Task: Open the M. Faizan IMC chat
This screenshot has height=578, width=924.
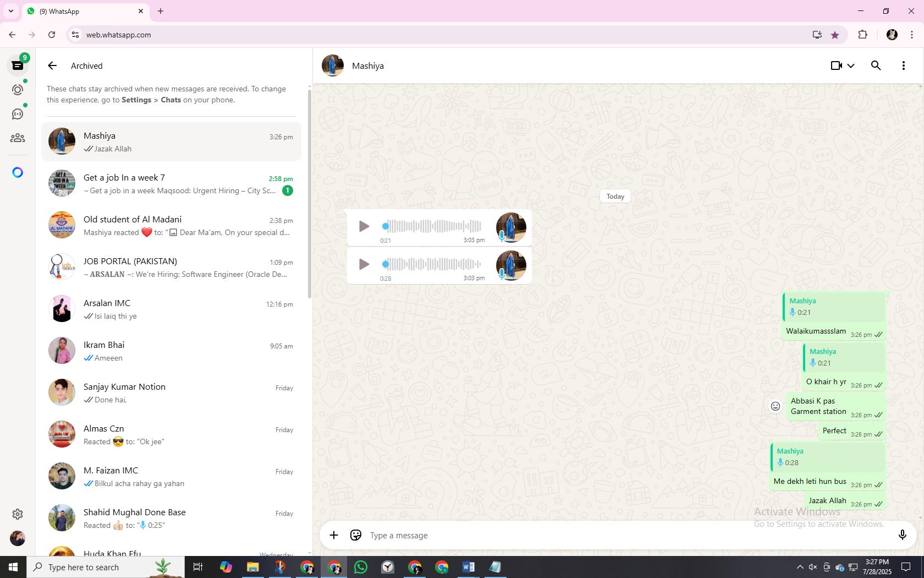Action: [171, 476]
